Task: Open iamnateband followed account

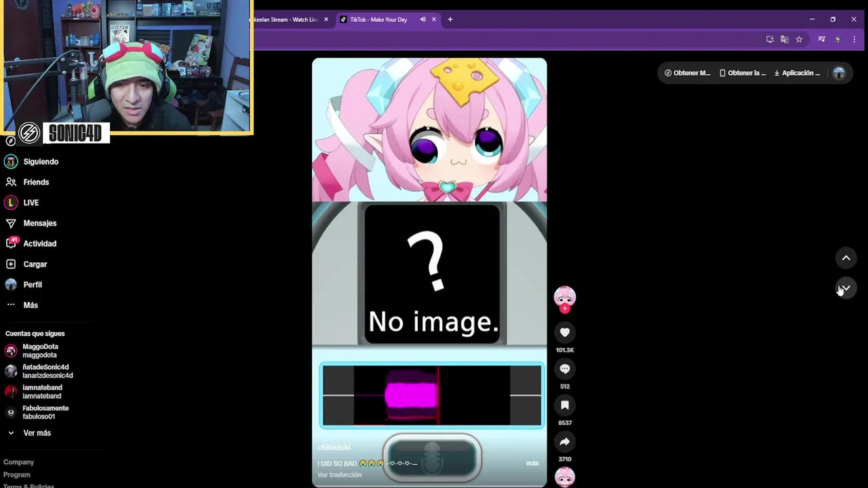Action: 42,392
